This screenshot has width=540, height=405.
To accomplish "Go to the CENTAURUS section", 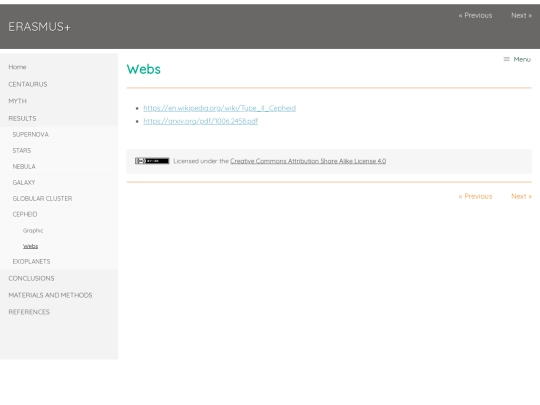I will pos(28,84).
